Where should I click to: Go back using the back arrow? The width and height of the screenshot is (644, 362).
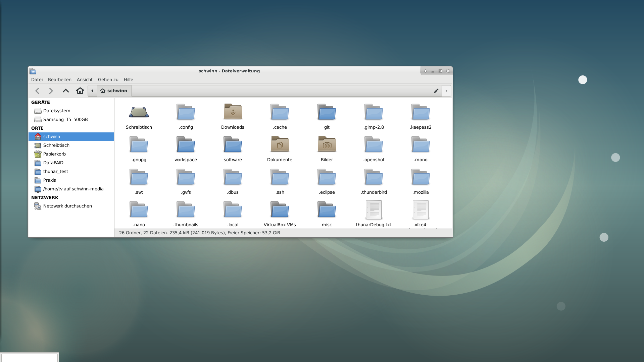pyautogui.click(x=37, y=91)
